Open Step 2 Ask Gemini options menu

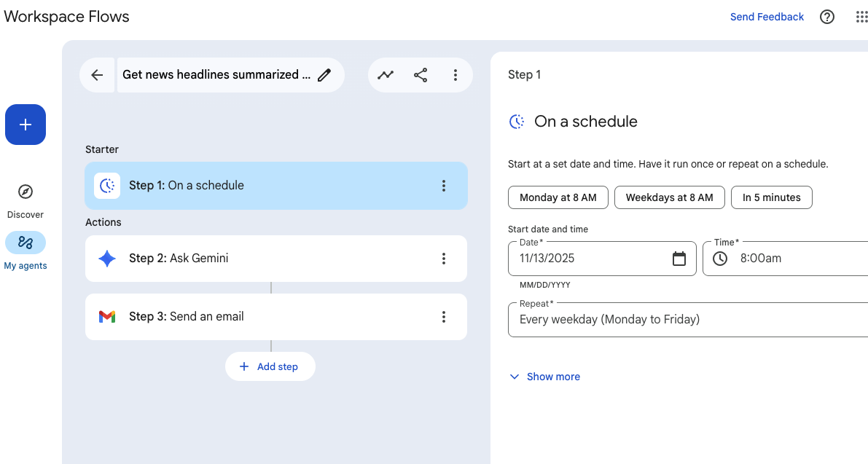(x=444, y=259)
